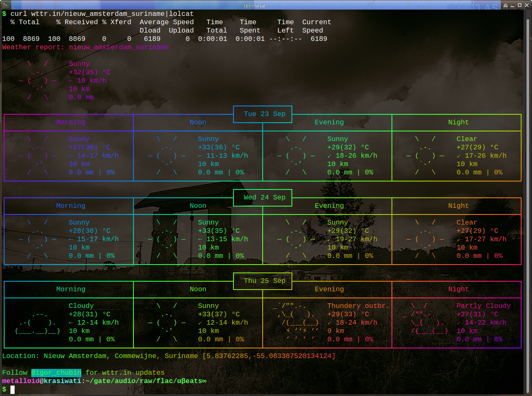Click the Thundery outbreaks forecast text
This screenshot has height=396, width=532.
coord(359,306)
